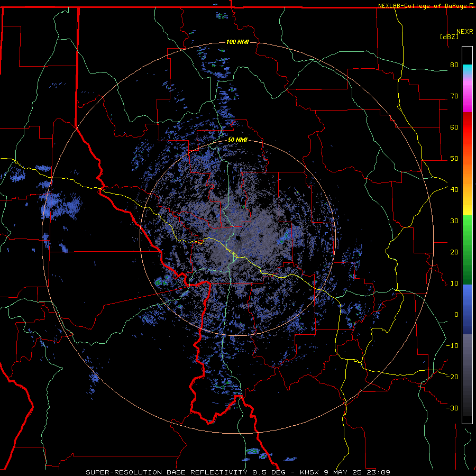Click the -10 value on dBZ scale
Screen dimensions: 476x476
(452, 345)
